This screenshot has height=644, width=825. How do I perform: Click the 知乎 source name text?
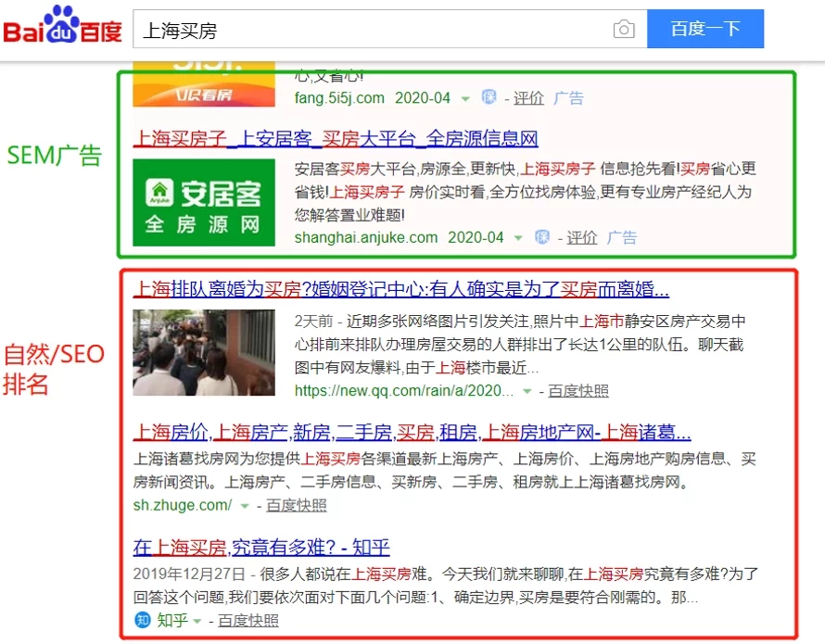[x=172, y=621]
